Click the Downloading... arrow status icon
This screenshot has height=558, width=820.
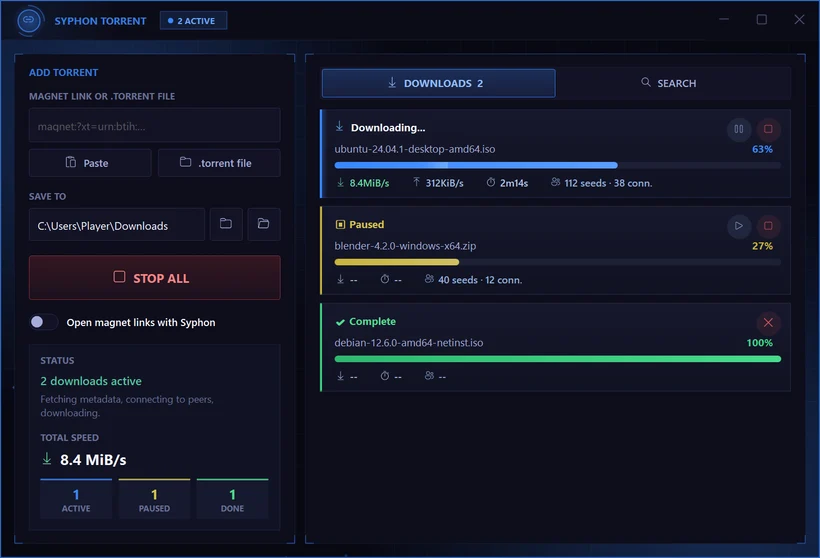(339, 127)
